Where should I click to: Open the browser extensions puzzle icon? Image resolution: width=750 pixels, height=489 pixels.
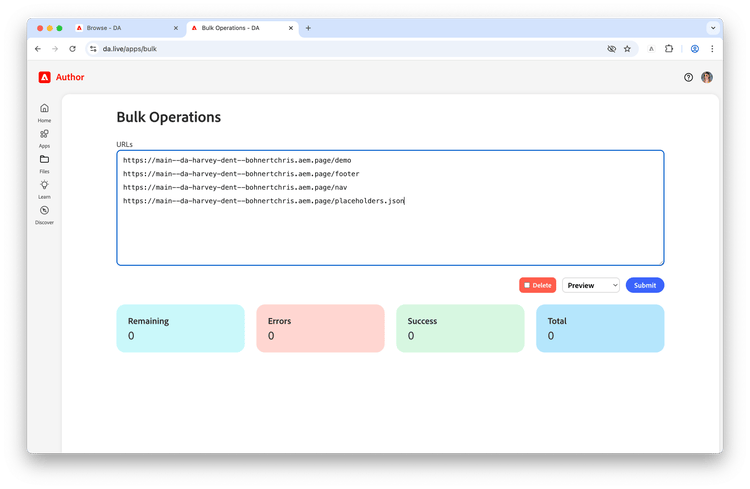pyautogui.click(x=669, y=49)
